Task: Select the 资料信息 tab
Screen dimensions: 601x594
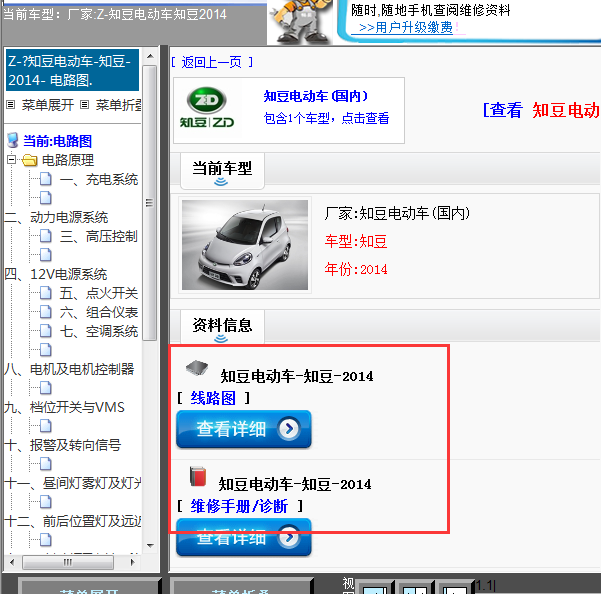Action: click(x=222, y=327)
